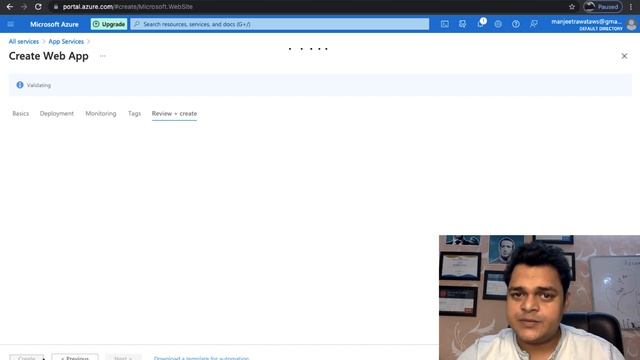Click the webcam video overlay
The image size is (640, 360).
pyautogui.click(x=539, y=297)
